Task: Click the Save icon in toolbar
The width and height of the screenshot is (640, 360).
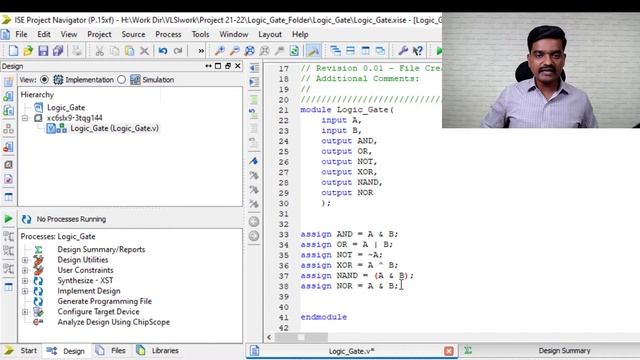Action: click(x=43, y=51)
